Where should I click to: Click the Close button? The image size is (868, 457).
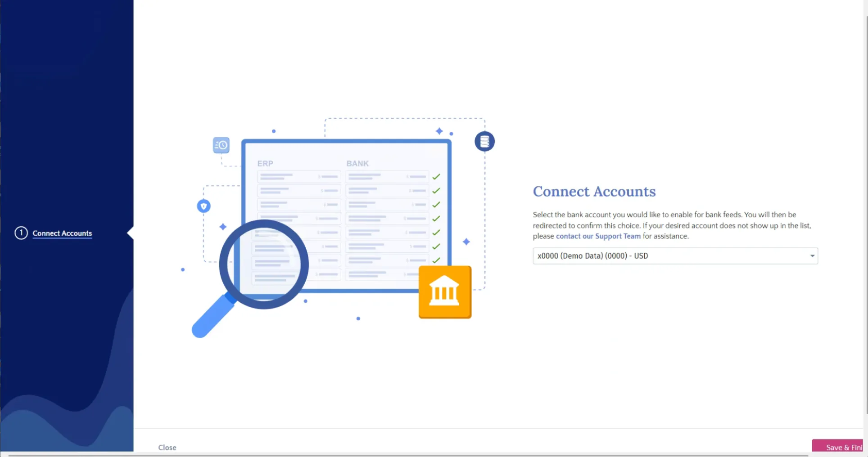point(167,448)
